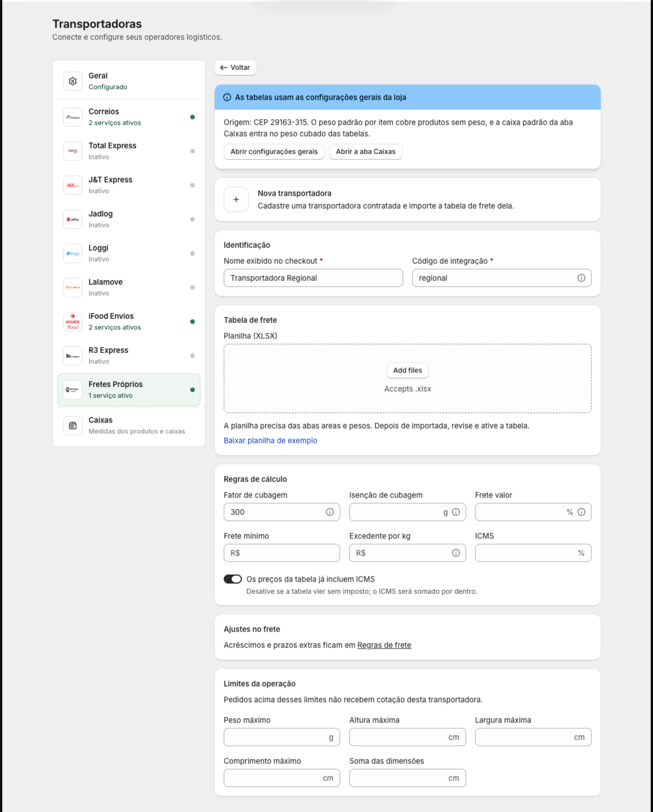Click the Loggi logo icon
Image resolution: width=653 pixels, height=812 pixels.
click(73, 253)
